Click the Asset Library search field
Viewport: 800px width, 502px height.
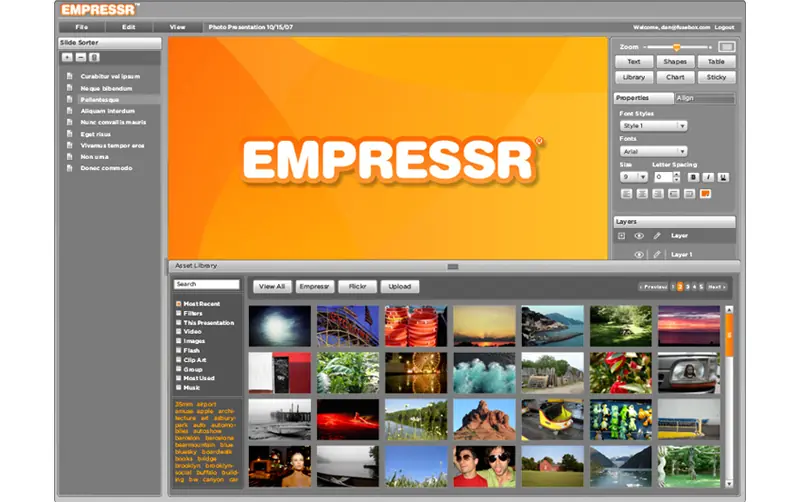click(x=207, y=284)
